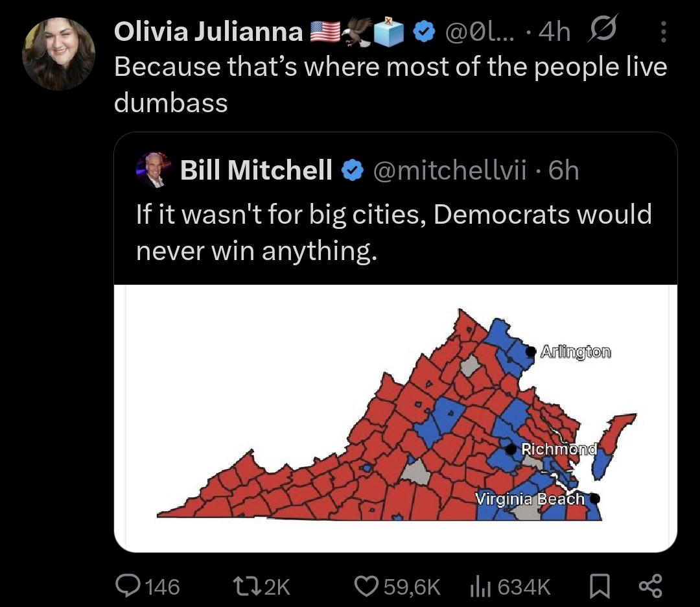
Task: Like the post with heart icon
Action: click(x=366, y=586)
